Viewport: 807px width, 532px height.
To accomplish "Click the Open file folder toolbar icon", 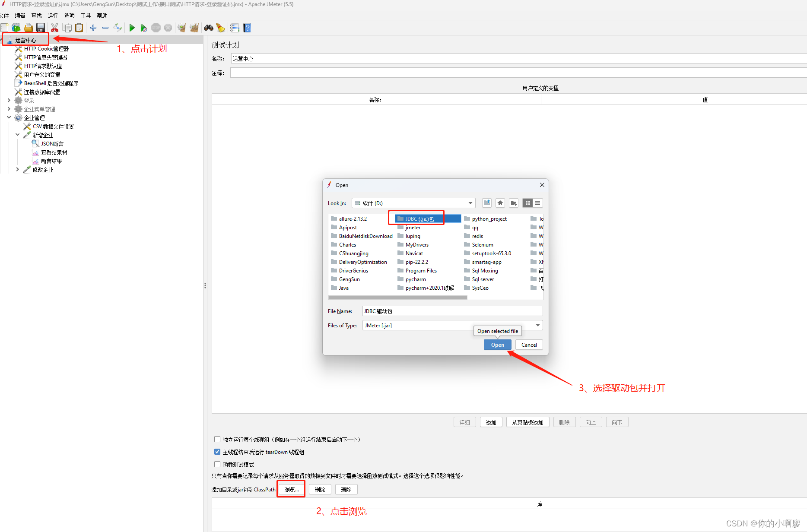I will point(29,28).
